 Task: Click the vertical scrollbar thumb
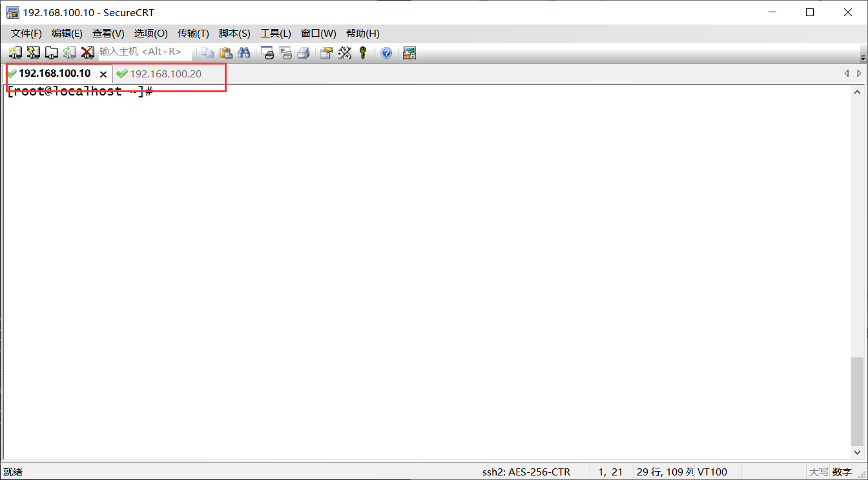pos(858,401)
